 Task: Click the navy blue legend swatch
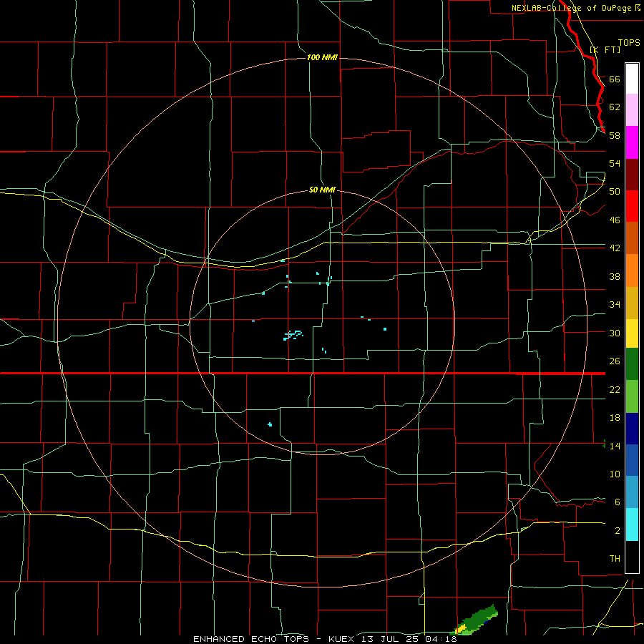[x=632, y=429]
